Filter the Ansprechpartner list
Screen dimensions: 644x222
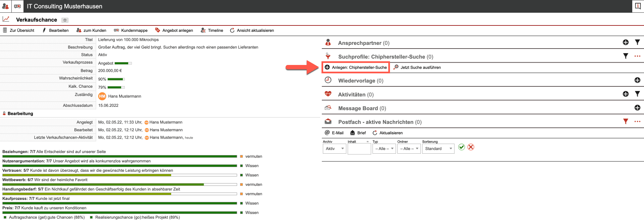pos(637,43)
